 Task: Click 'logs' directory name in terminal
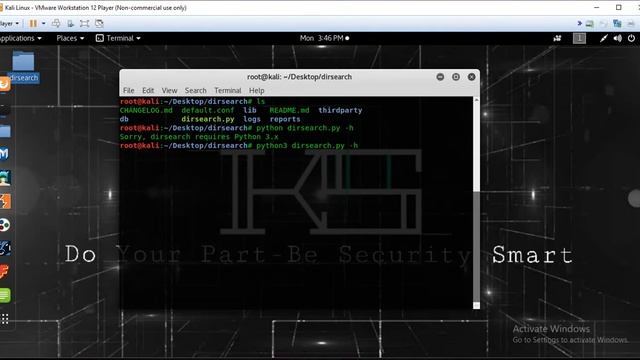(252, 119)
